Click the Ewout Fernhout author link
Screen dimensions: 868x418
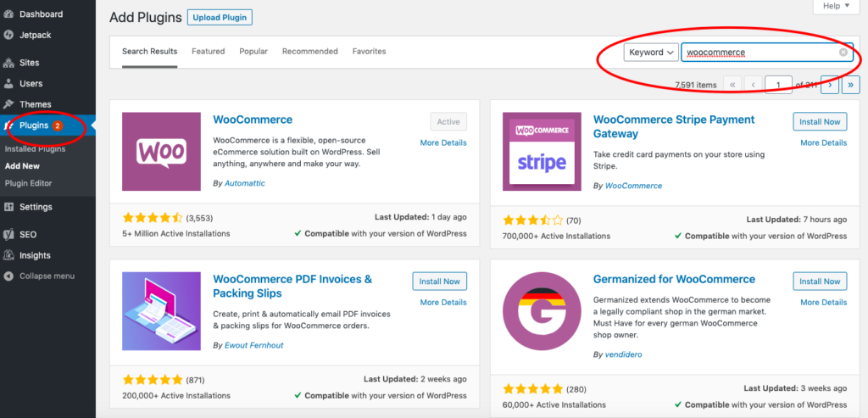254,345
